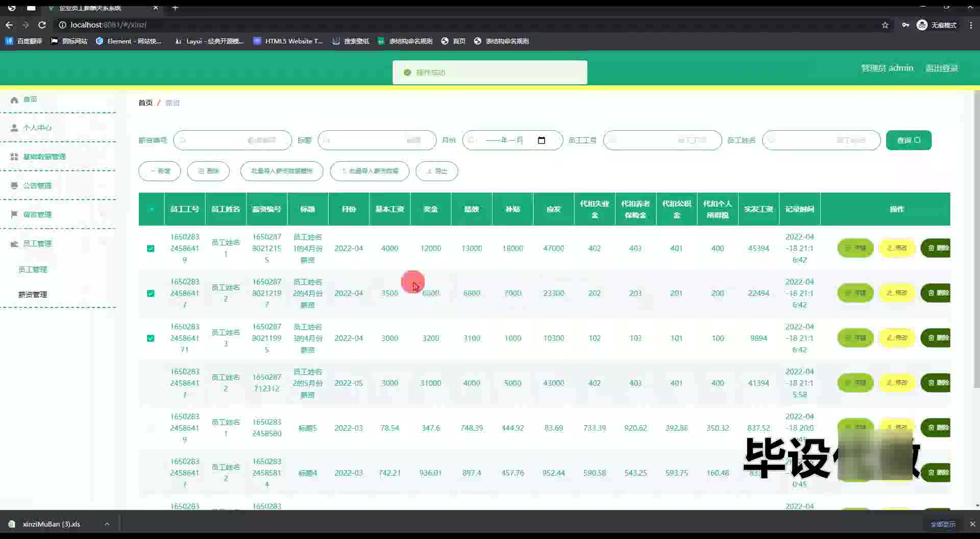The width and height of the screenshot is (980, 539).
Task: Focus the 标题 search input
Action: pyautogui.click(x=377, y=140)
